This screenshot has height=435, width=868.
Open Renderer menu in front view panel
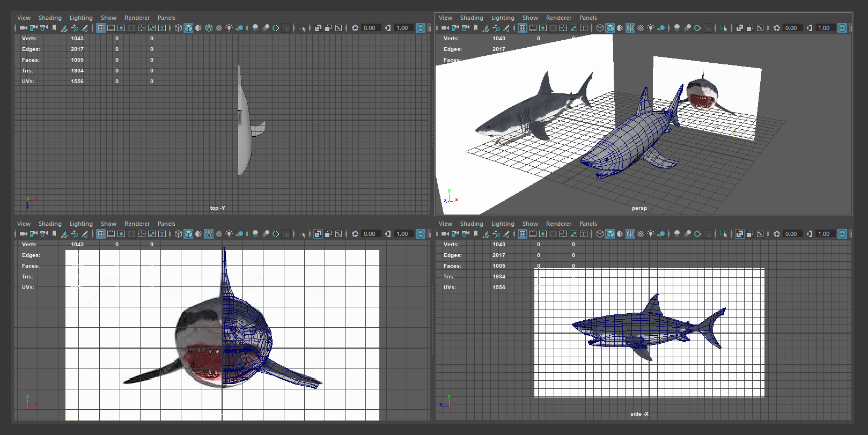pyautogui.click(x=137, y=224)
